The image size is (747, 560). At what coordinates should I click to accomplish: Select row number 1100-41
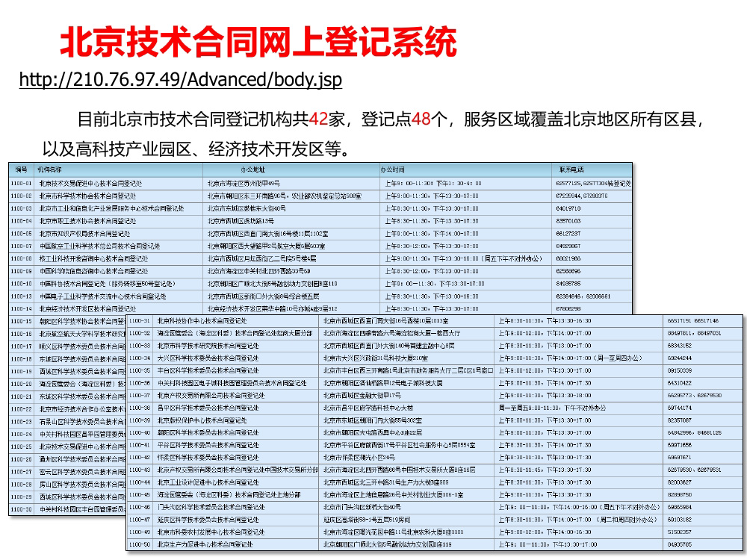[140, 445]
